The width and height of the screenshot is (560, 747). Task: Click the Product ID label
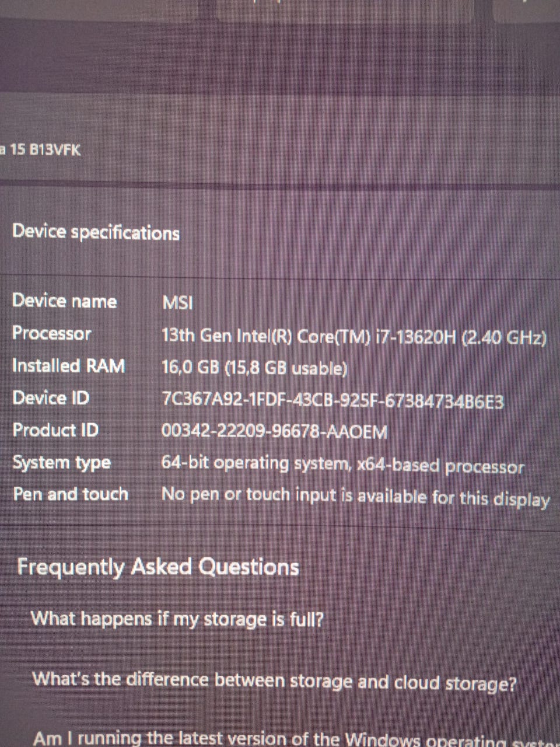click(x=56, y=430)
